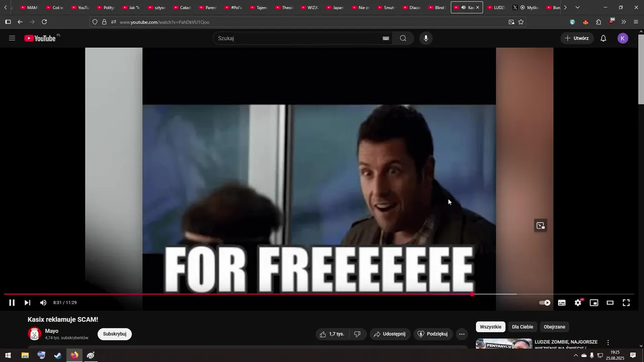Select the Wszystkie filter chip
This screenshot has height=362, width=644.
491,327
